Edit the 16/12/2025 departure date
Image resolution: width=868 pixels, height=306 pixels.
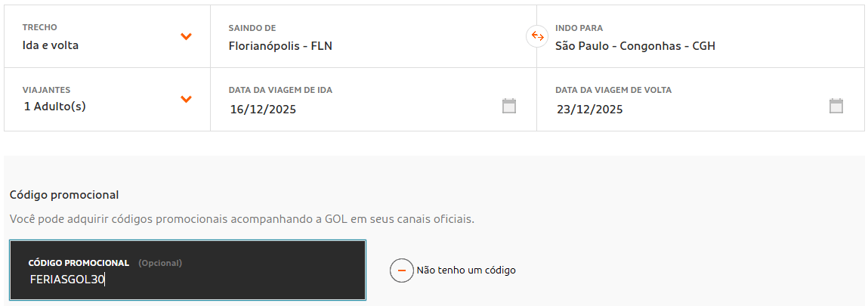coord(263,109)
